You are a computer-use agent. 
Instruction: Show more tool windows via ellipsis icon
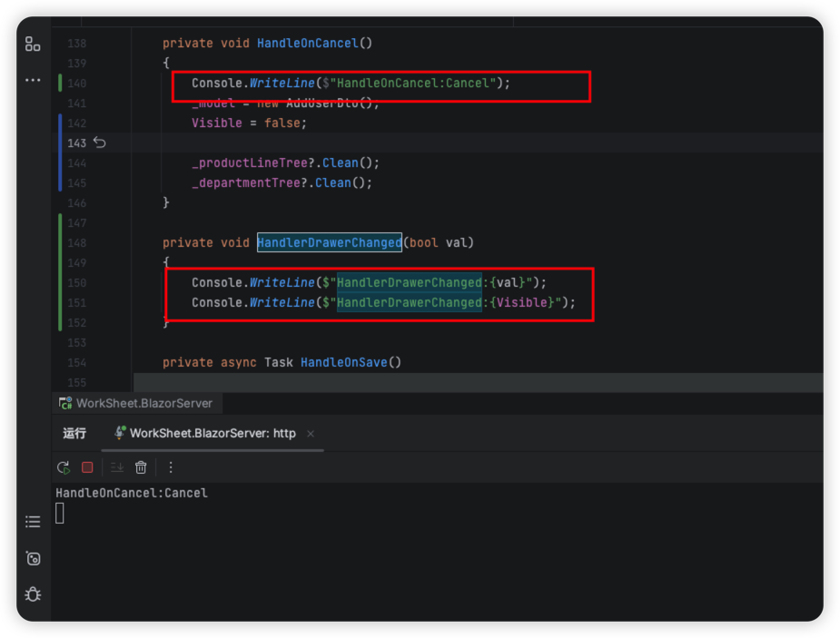click(33, 80)
